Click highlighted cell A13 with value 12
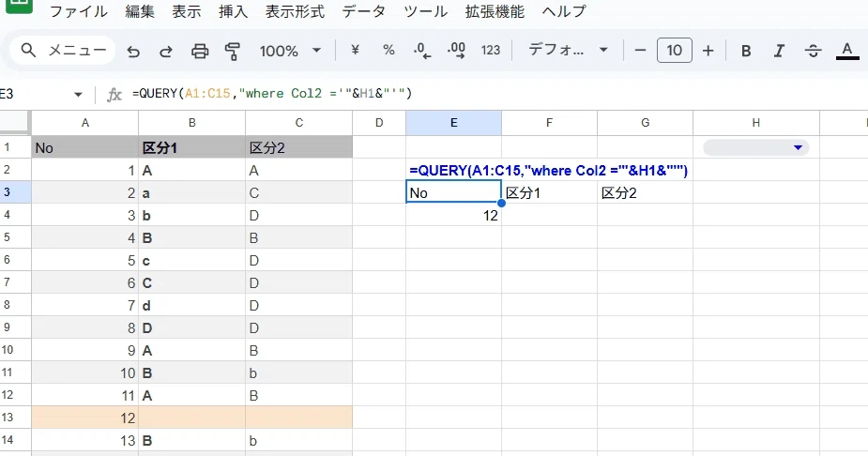Viewport: 868px width, 456px height. 84,418
